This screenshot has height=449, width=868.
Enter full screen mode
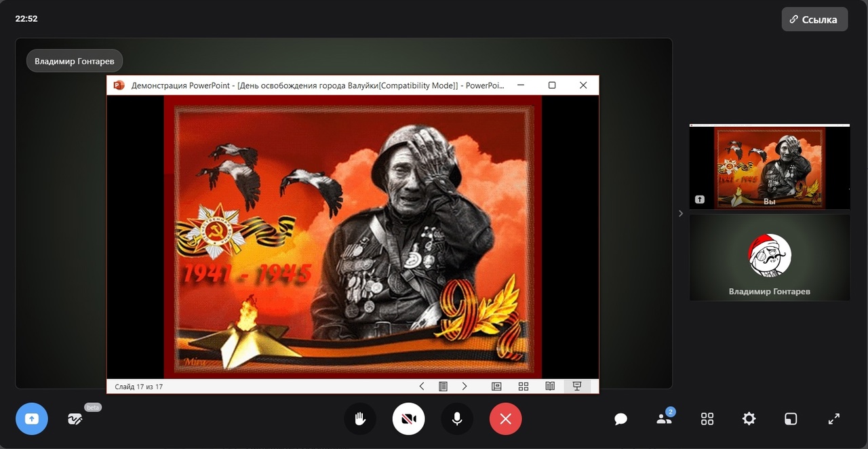coord(834,419)
